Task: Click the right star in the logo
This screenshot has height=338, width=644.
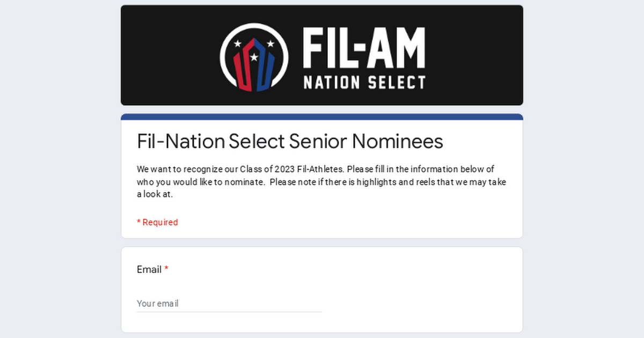Action: tap(271, 43)
